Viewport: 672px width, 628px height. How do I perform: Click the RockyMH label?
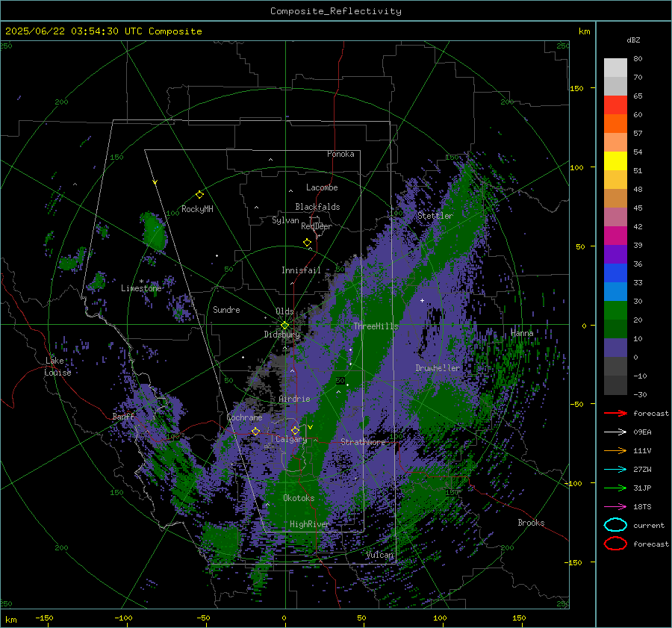coord(197,209)
